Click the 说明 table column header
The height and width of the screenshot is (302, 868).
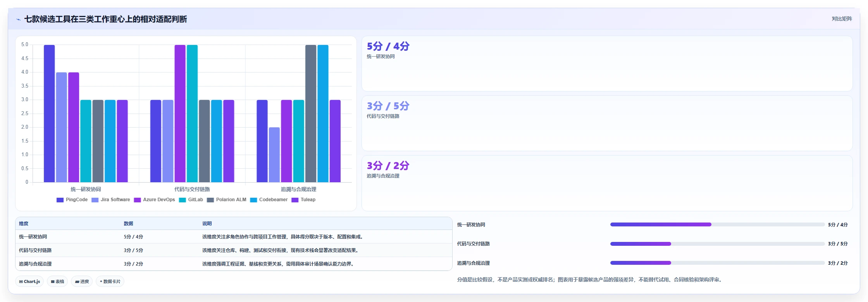click(207, 224)
